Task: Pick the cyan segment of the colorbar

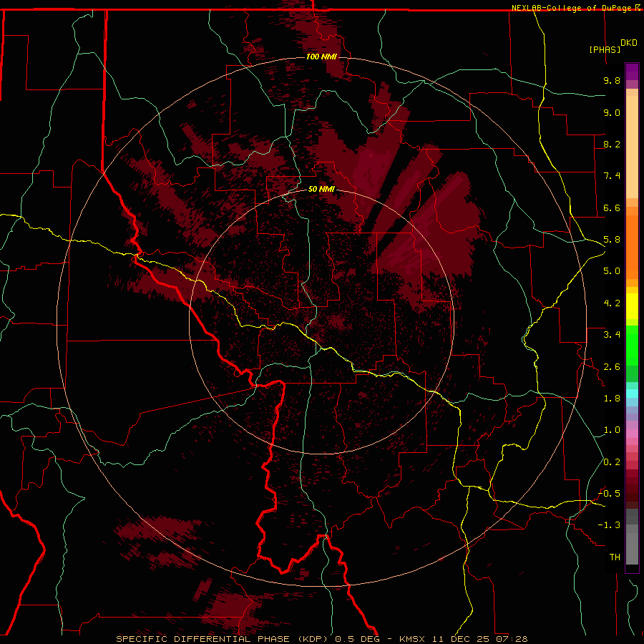Action: [x=632, y=393]
